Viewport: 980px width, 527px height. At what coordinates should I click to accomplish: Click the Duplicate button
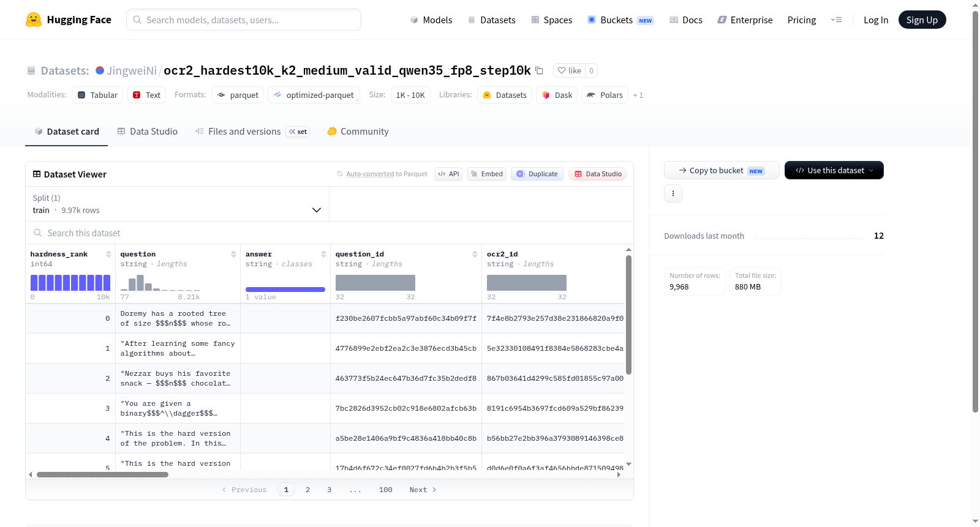coord(537,174)
